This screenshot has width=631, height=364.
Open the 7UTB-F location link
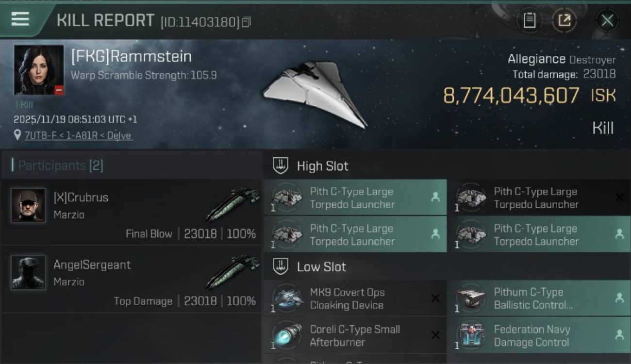tap(79, 135)
